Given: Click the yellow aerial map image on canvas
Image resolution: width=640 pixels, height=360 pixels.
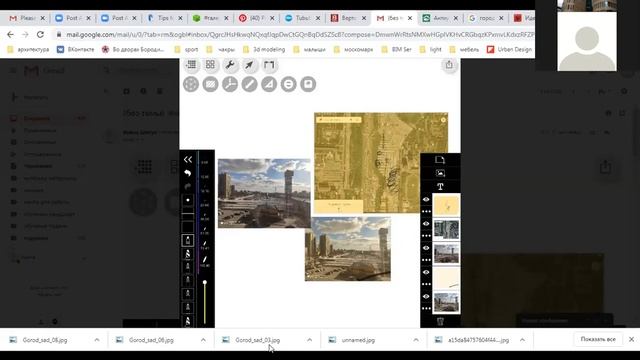Looking at the screenshot, I should (381, 162).
